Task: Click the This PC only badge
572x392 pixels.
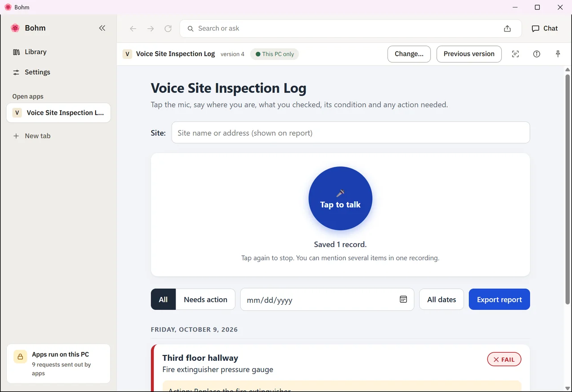Action: (x=274, y=54)
